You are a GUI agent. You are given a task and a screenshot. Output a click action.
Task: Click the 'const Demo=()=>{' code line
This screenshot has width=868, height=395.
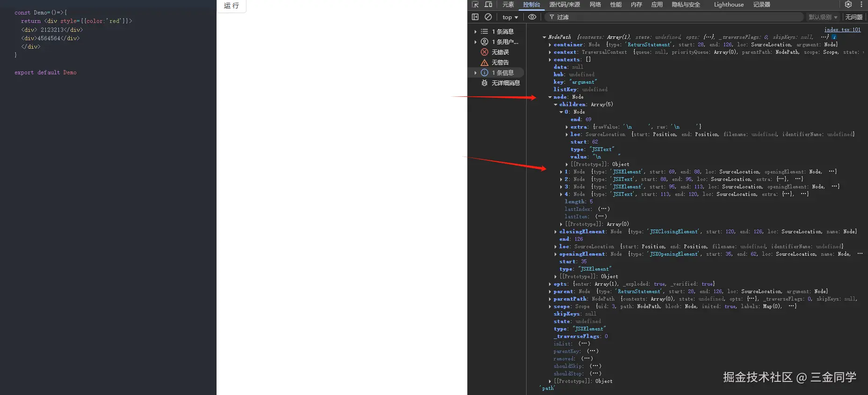41,13
